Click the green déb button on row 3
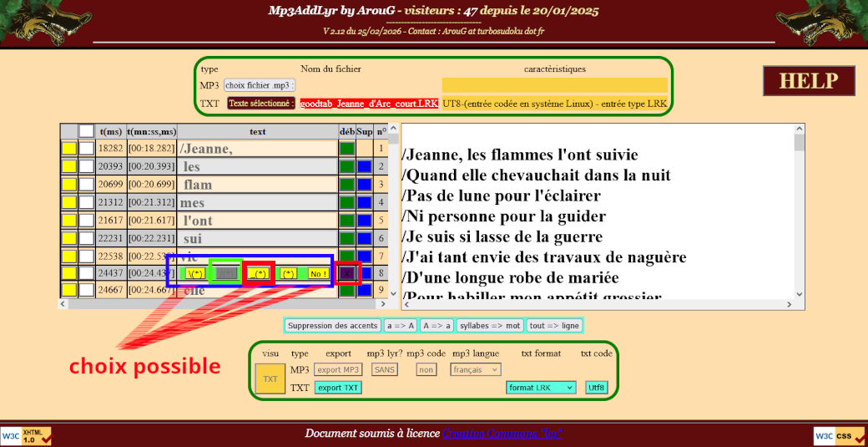Image resolution: width=868 pixels, height=447 pixels. pyautogui.click(x=346, y=185)
